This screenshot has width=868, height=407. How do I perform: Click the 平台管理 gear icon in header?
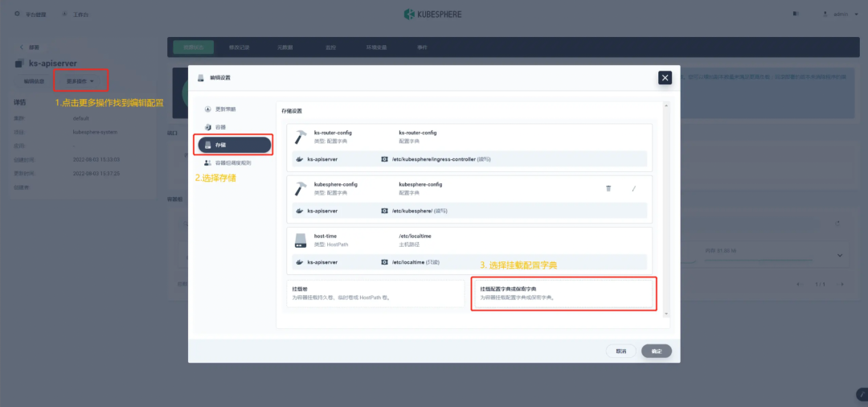(x=17, y=14)
